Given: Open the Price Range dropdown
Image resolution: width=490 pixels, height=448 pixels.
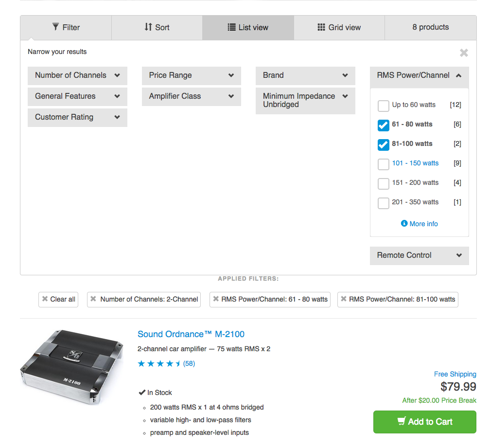Looking at the screenshot, I should pos(191,76).
